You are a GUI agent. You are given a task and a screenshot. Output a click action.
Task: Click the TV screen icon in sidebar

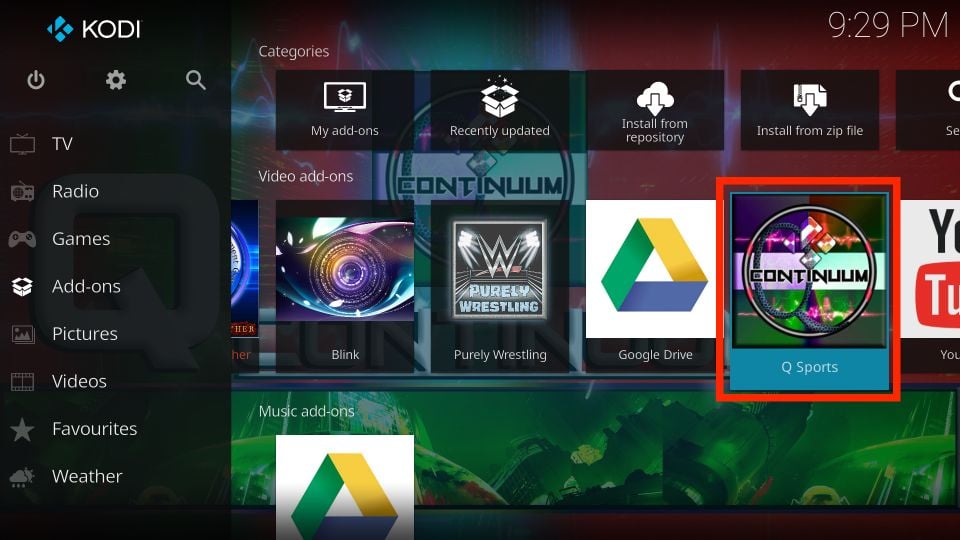click(23, 144)
